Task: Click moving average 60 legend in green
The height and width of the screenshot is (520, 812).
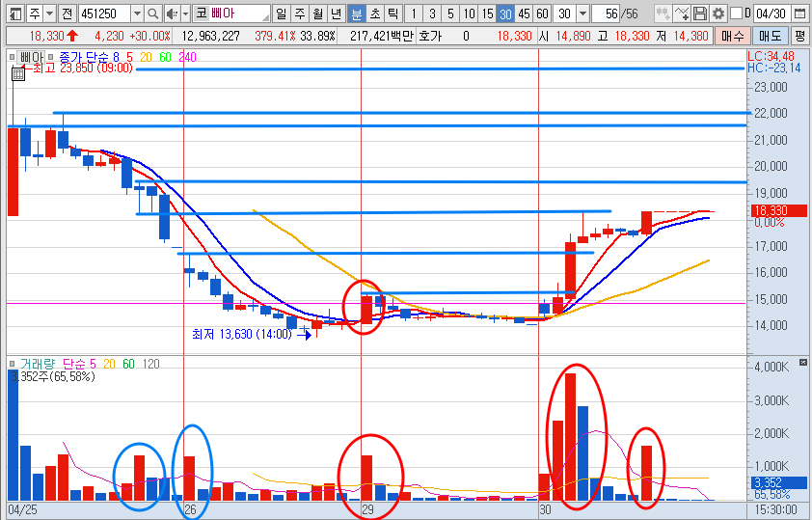Action: point(165,57)
